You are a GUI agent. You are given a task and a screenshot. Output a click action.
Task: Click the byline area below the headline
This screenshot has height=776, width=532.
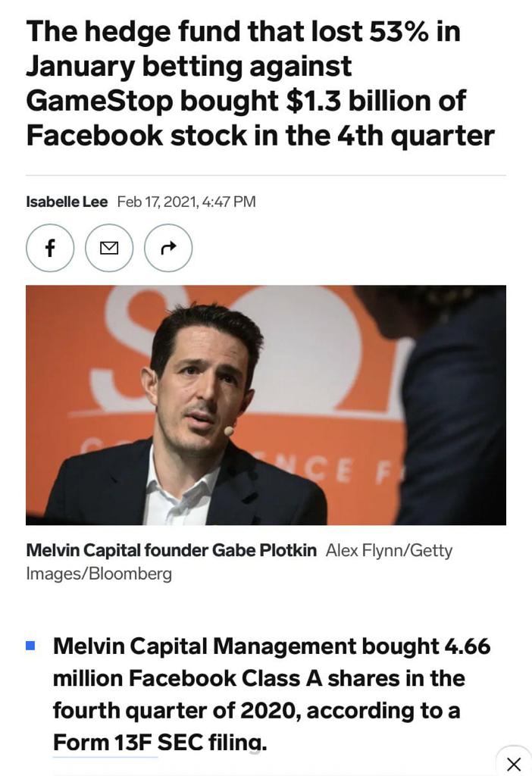(x=140, y=202)
